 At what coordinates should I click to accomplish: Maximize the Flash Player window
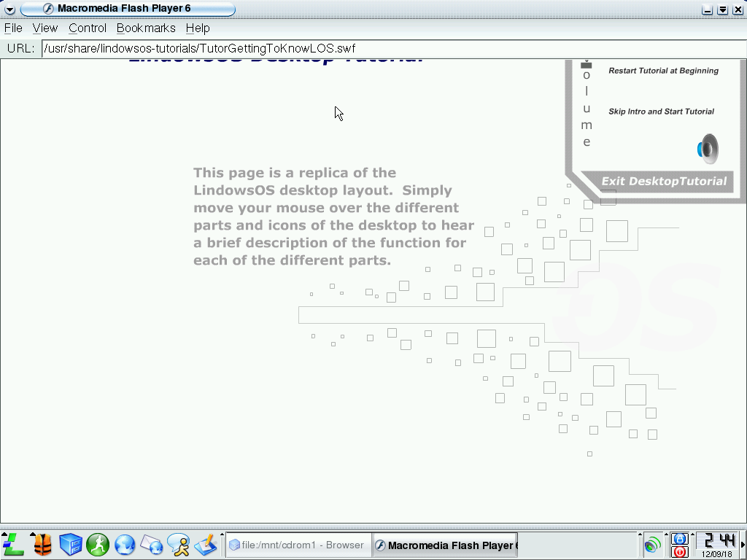723,9
